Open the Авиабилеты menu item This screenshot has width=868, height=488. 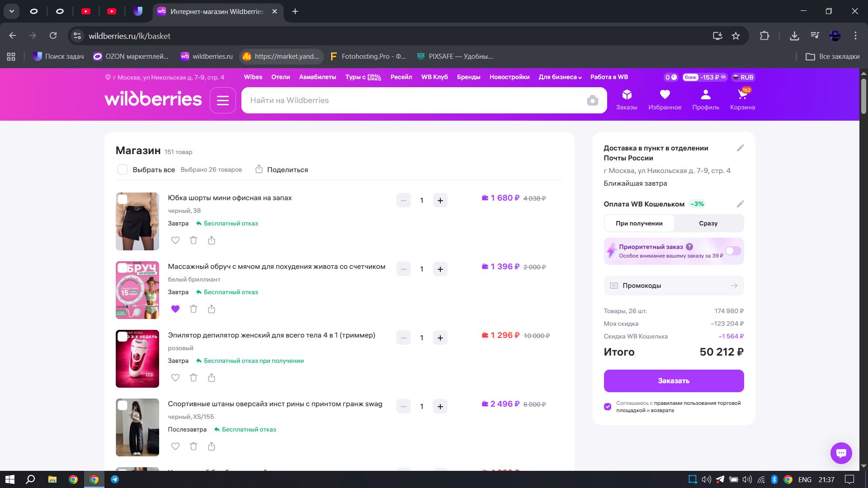(x=317, y=77)
